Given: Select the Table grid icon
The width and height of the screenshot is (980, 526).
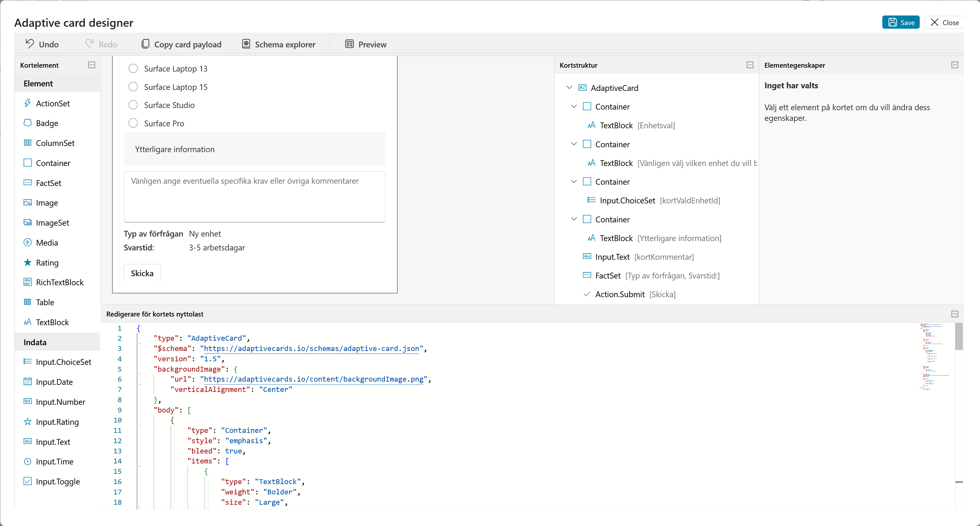Looking at the screenshot, I should point(27,302).
